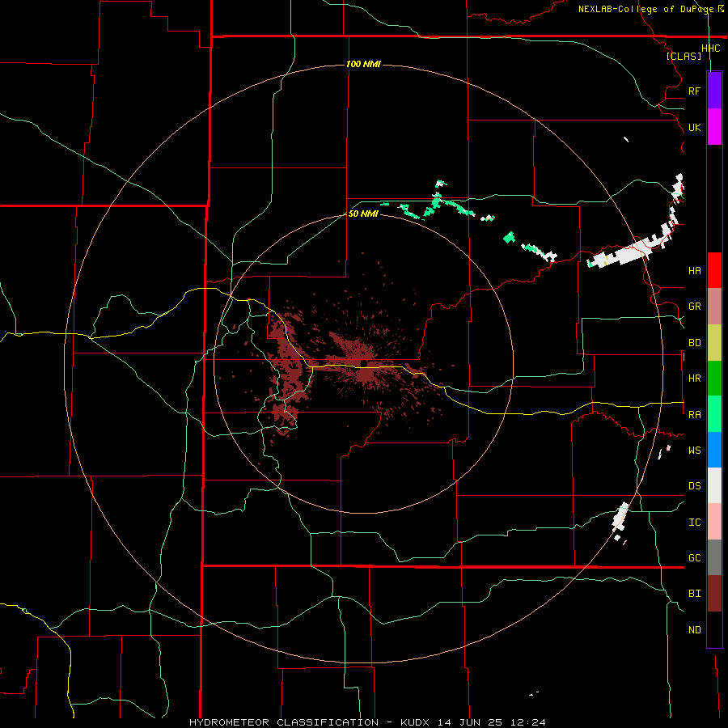Click the "UK" legend label
Viewport: 728px width, 728px height.
tap(694, 127)
